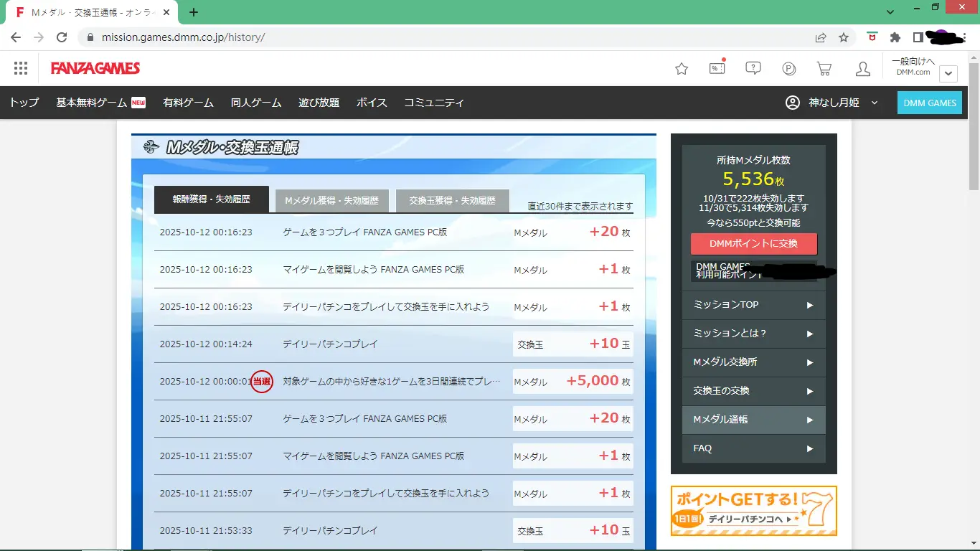
Task: Open the points P circle icon
Action: pyautogui.click(x=789, y=69)
